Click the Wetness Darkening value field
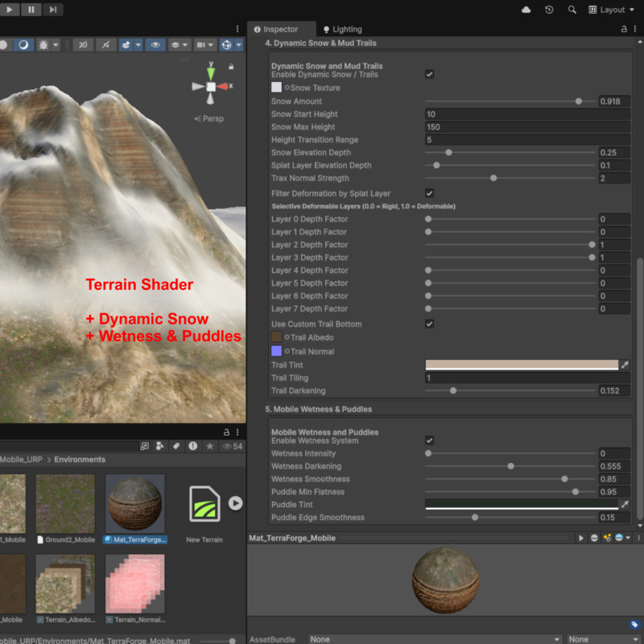 pyautogui.click(x=613, y=466)
